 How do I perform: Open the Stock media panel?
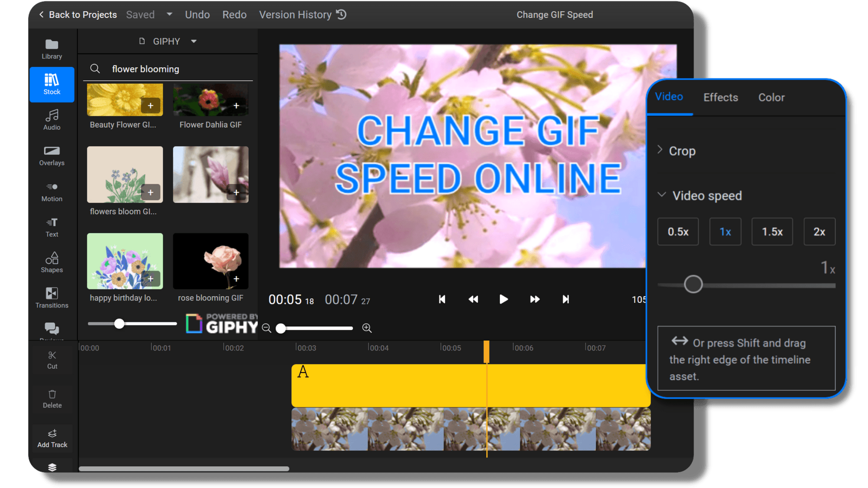click(x=52, y=84)
